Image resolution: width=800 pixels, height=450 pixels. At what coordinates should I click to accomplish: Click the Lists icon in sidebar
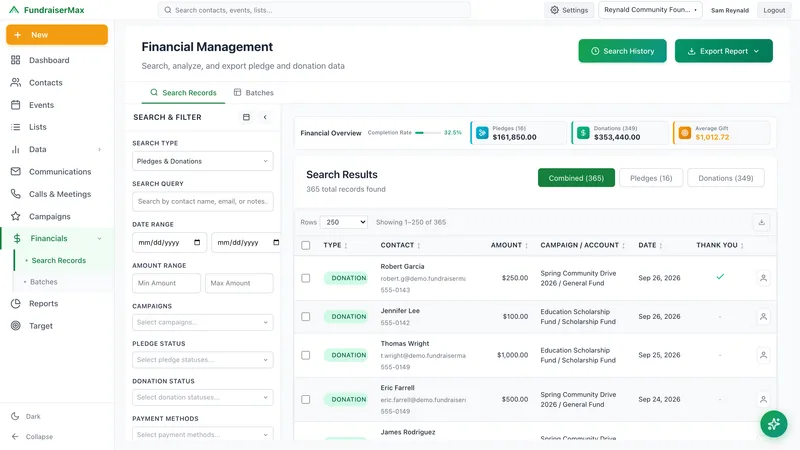(16, 127)
